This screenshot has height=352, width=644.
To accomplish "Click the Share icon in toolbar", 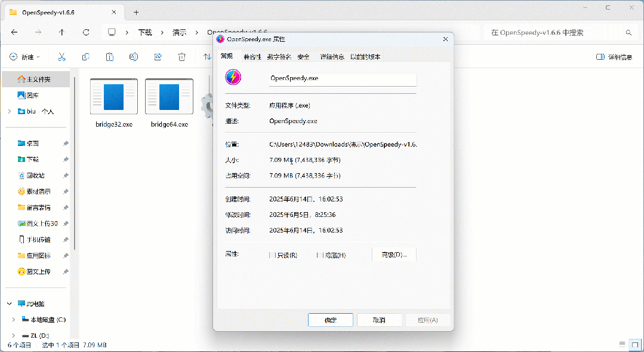I will coord(158,57).
